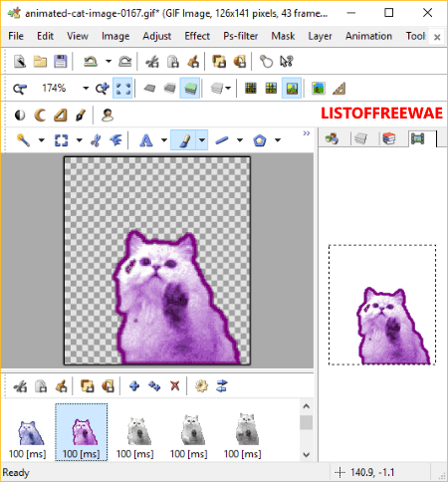The height and width of the screenshot is (482, 448).
Task: Open the Image menu
Action: coord(115,36)
